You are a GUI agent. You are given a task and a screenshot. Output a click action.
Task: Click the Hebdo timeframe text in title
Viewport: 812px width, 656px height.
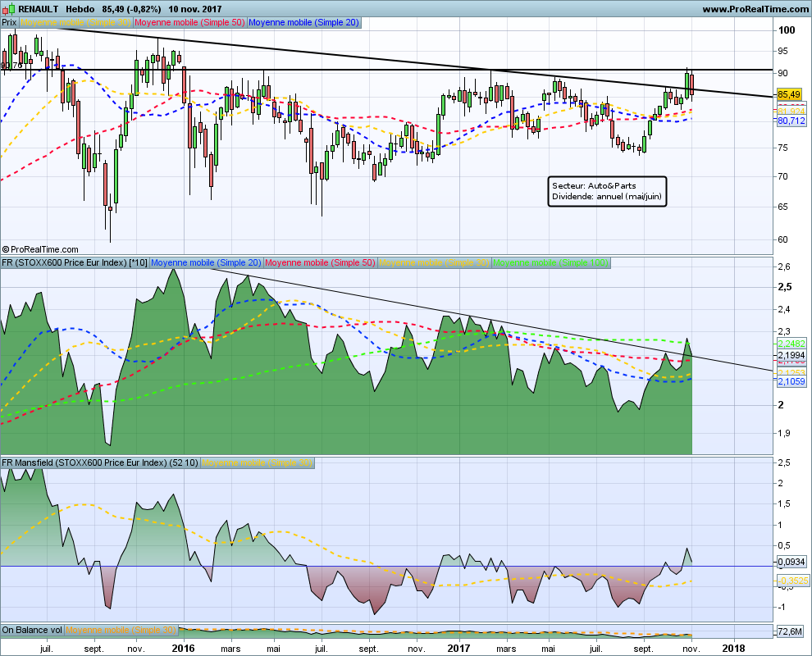click(x=80, y=9)
